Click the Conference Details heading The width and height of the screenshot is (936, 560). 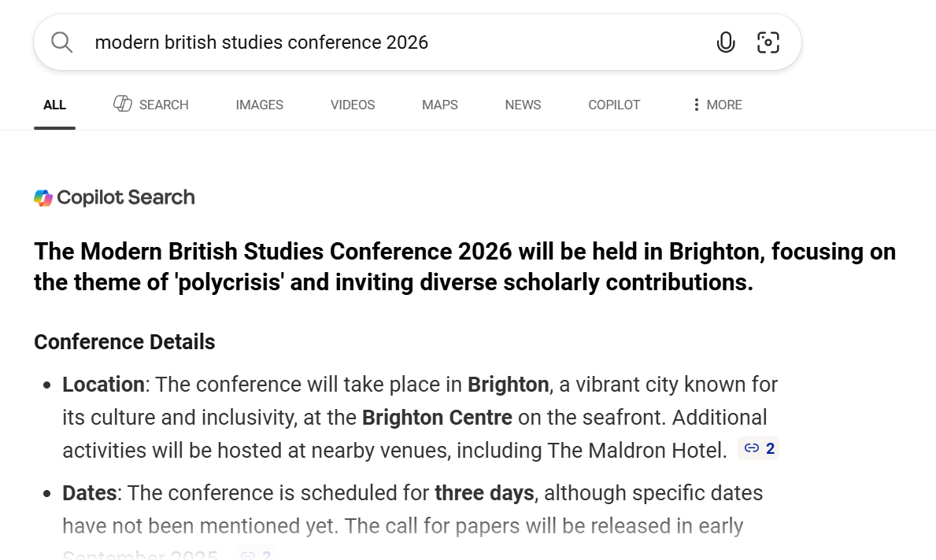[124, 342]
